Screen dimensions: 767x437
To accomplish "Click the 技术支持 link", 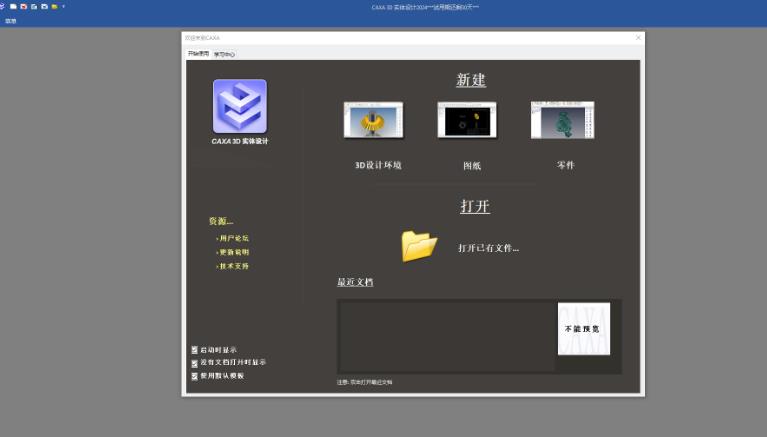I will tap(234, 266).
